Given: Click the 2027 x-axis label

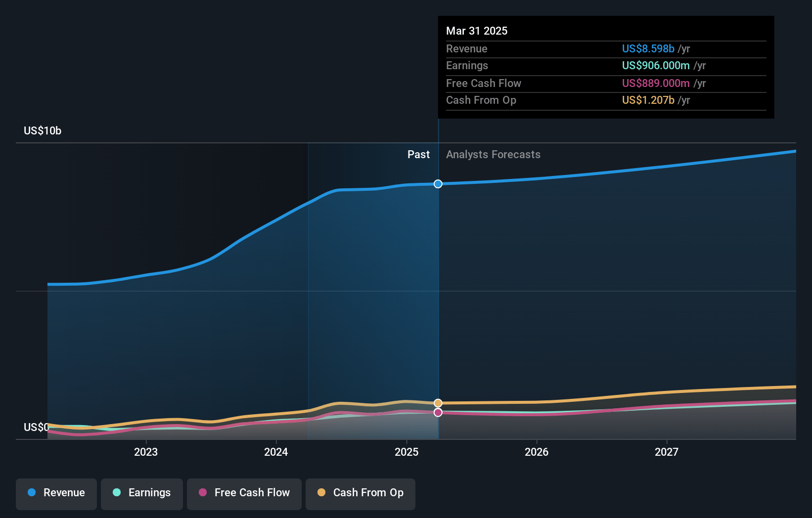Looking at the screenshot, I should pyautogui.click(x=667, y=452).
